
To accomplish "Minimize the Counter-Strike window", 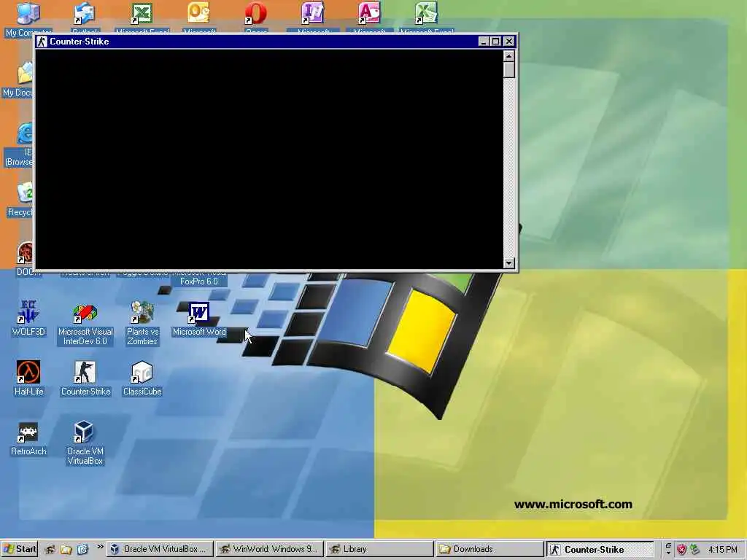I will point(484,42).
